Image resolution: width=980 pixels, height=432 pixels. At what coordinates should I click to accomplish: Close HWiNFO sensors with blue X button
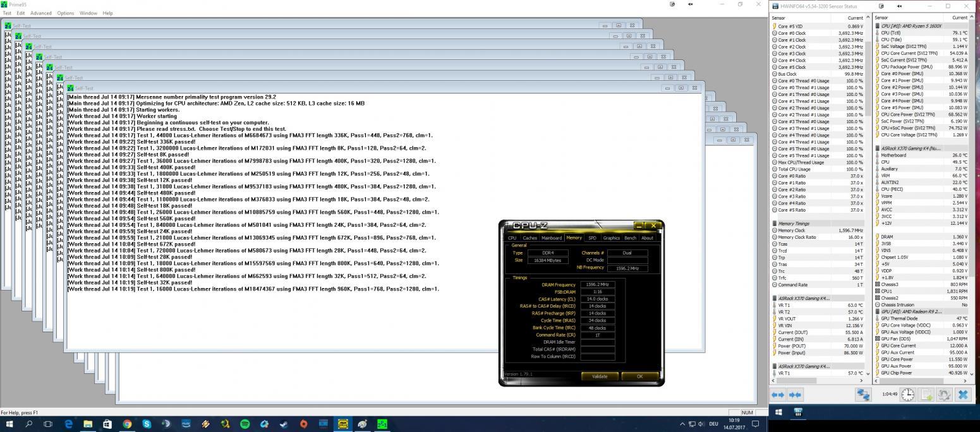tap(963, 395)
